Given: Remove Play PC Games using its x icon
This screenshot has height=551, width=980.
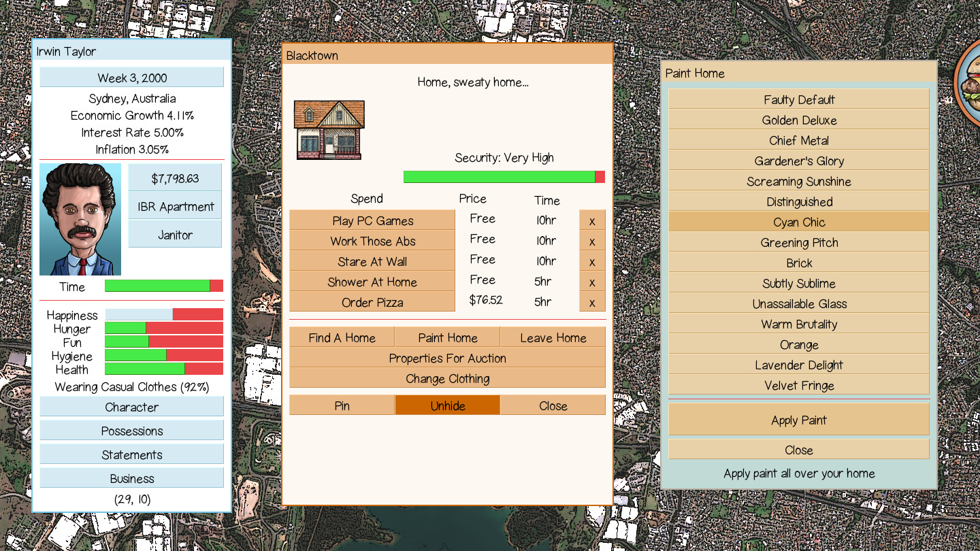Looking at the screenshot, I should click(x=592, y=220).
